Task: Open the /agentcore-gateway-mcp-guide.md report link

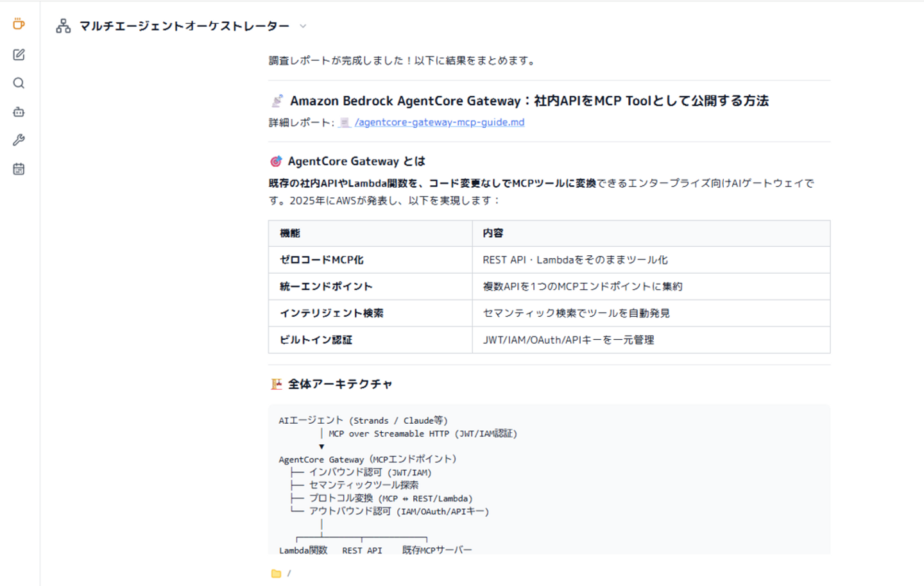Action: (x=440, y=122)
